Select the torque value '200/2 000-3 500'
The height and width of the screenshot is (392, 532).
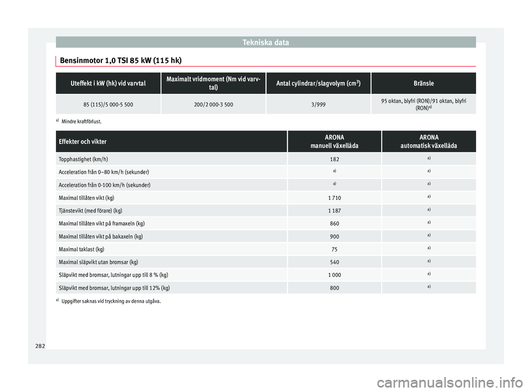213,105
